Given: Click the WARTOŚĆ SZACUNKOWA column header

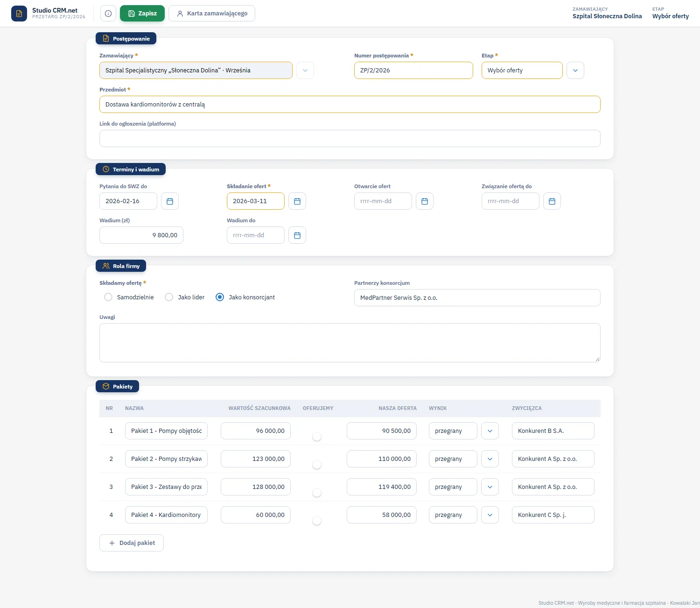Looking at the screenshot, I should pos(259,409).
